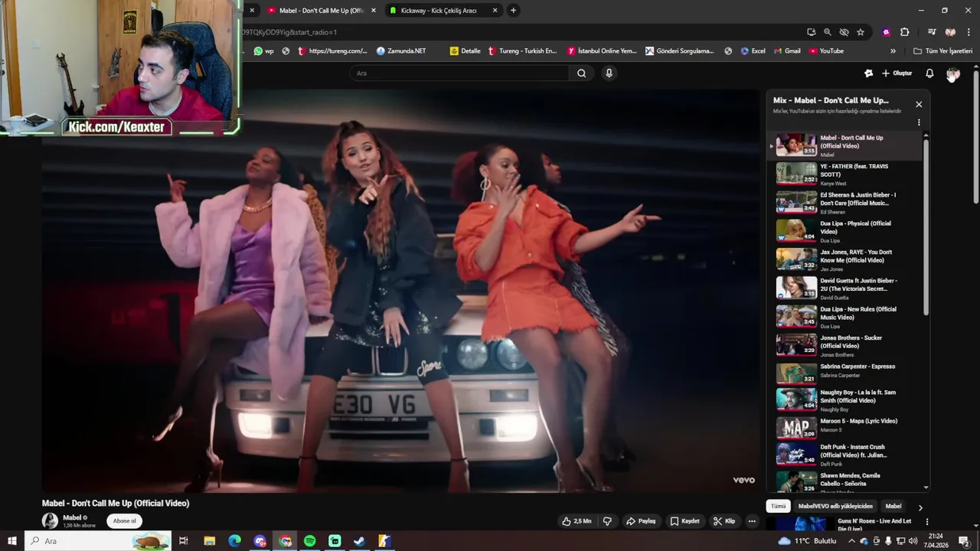Open the Gmail bookmark
Viewport: 980px width, 551px height.
coord(787,51)
